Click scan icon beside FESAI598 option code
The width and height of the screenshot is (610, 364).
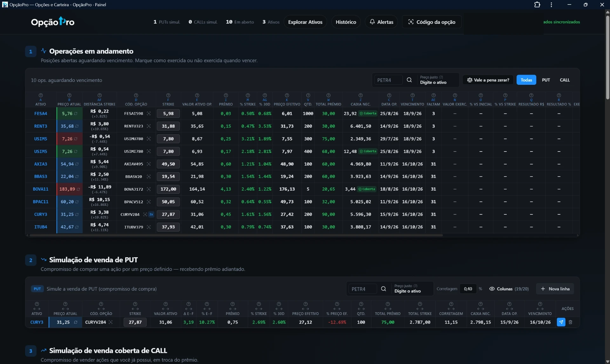[149, 114]
